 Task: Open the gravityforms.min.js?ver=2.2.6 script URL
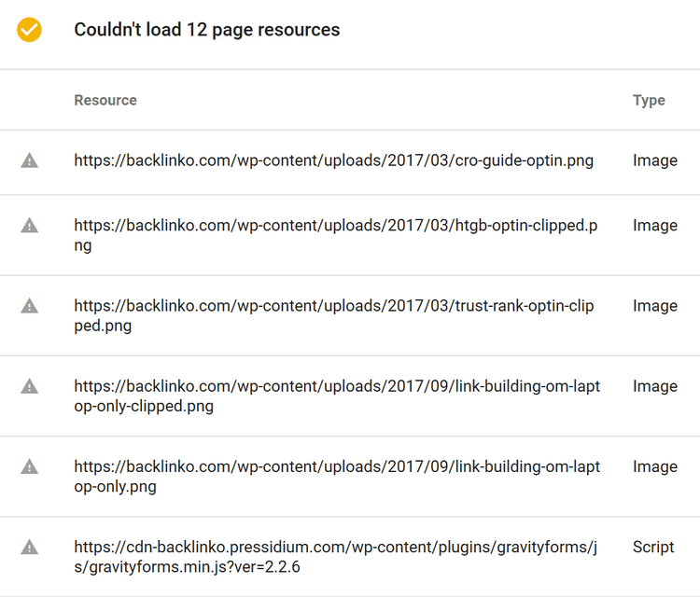336,556
